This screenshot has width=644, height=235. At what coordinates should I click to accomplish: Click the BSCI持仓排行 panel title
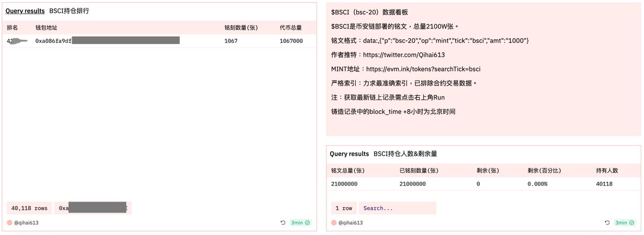[70, 11]
